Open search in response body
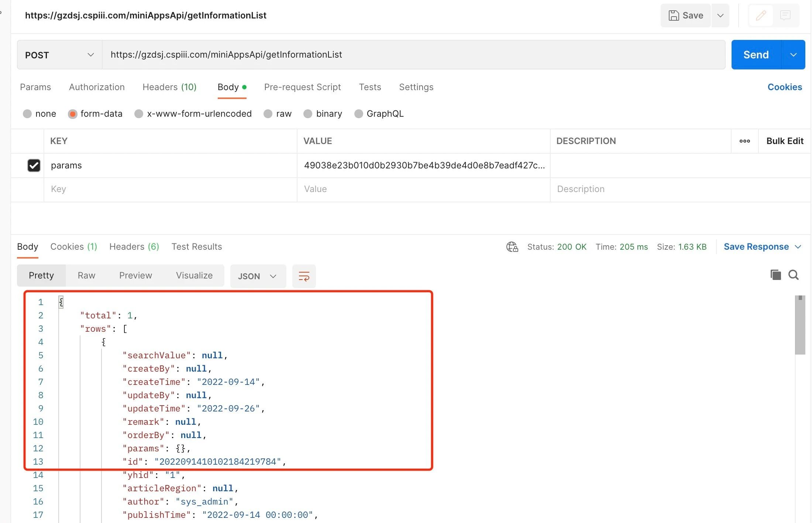This screenshot has width=812, height=523. tap(794, 275)
